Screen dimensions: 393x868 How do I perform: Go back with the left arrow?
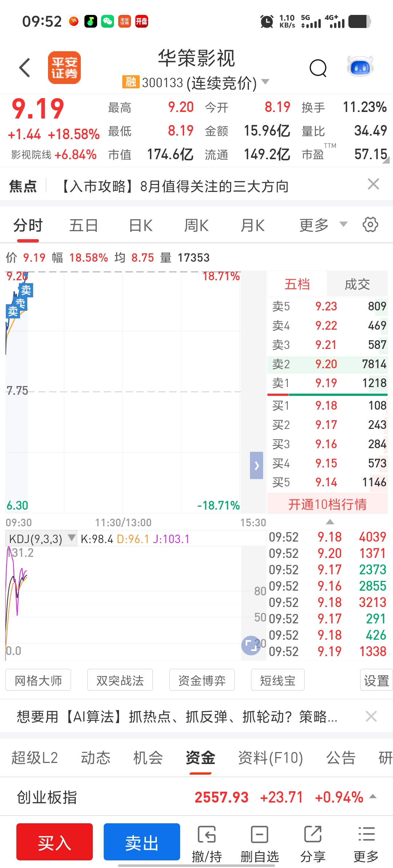[x=25, y=68]
